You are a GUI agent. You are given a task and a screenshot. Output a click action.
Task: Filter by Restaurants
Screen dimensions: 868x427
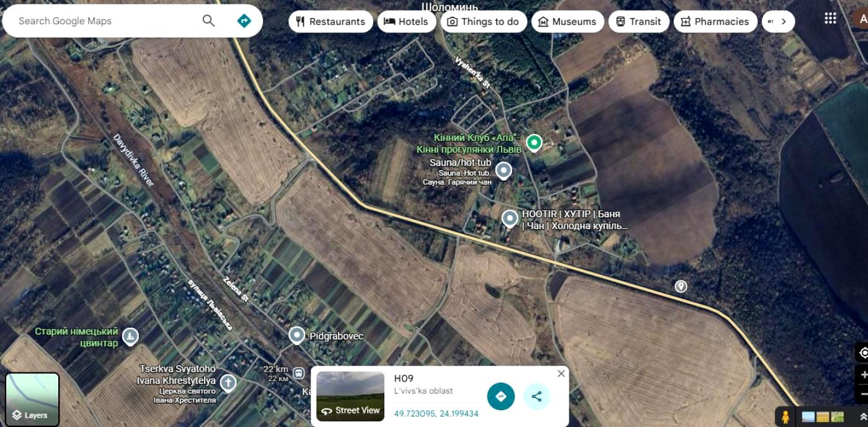tap(331, 22)
